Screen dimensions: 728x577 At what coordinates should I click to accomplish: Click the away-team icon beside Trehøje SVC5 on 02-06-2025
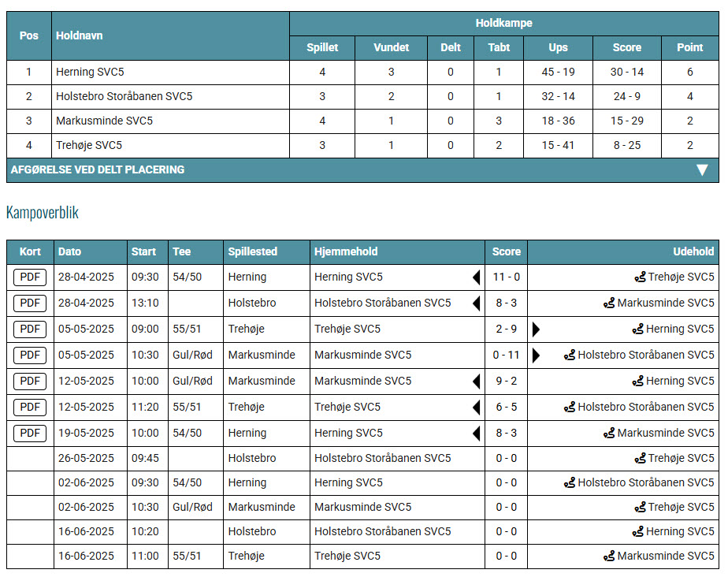(x=641, y=508)
